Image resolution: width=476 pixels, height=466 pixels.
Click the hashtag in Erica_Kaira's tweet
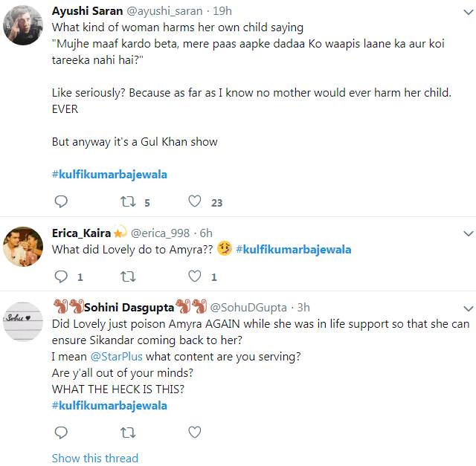point(293,250)
